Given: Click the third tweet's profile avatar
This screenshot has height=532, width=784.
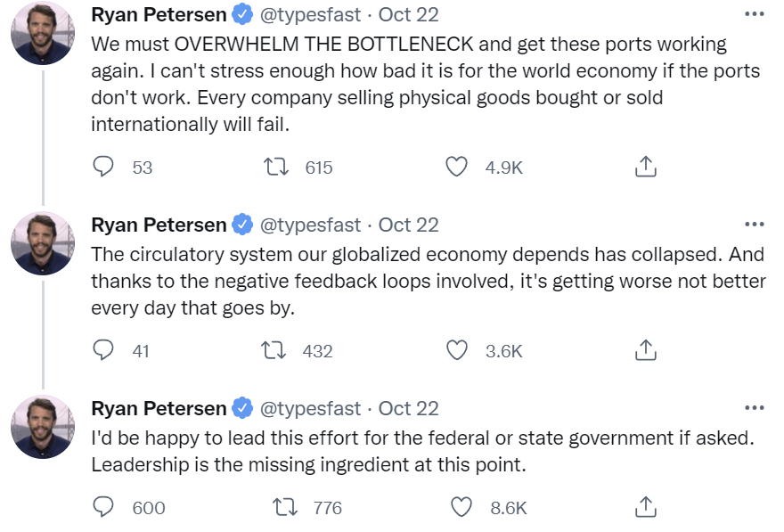Looking at the screenshot, I should click(x=42, y=427).
